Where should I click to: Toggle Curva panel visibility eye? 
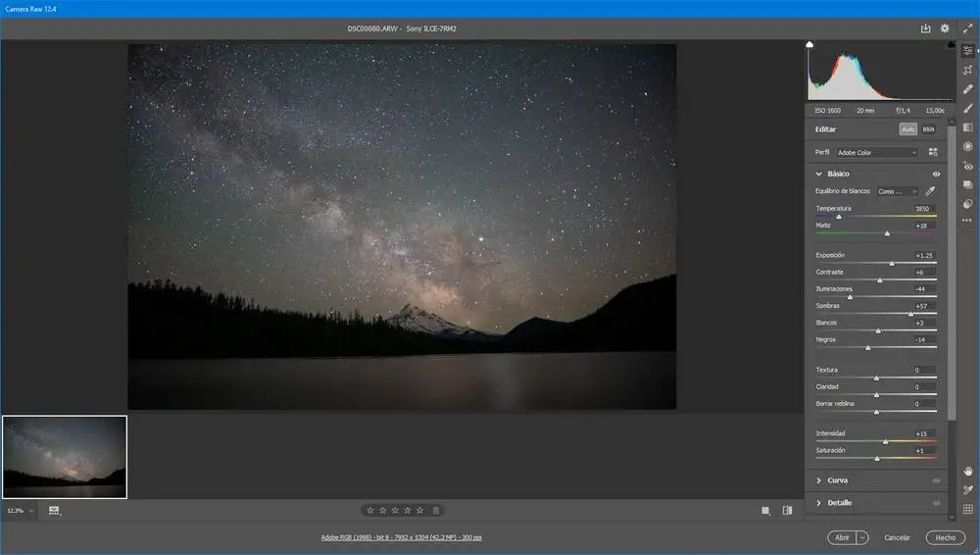pyautogui.click(x=936, y=480)
